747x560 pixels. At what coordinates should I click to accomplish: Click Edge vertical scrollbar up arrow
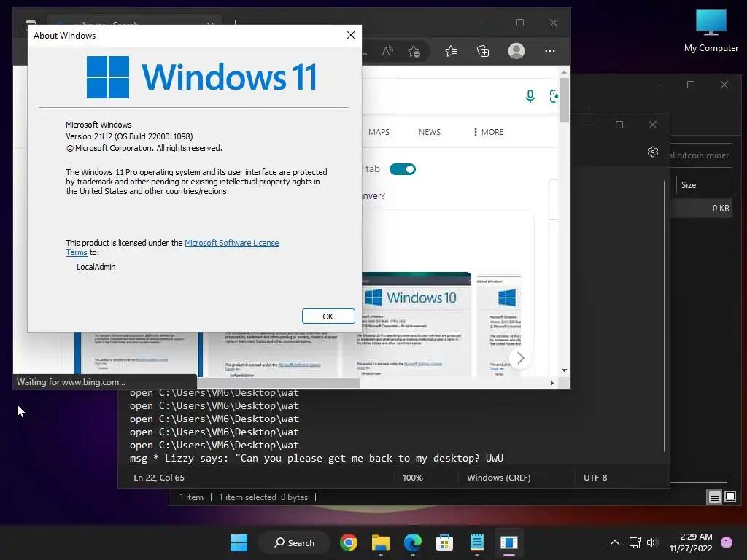[564, 72]
